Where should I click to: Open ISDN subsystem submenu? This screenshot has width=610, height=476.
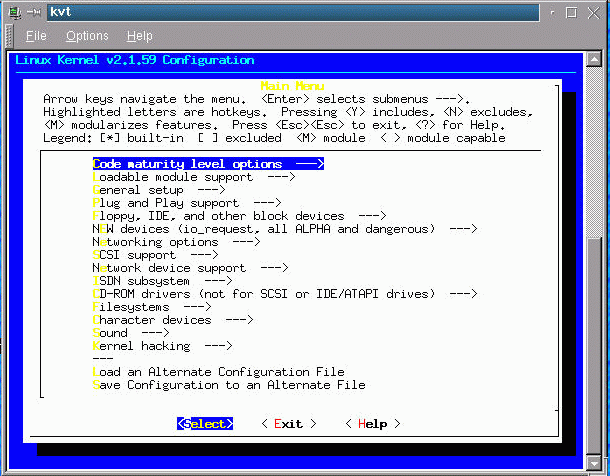click(x=162, y=281)
